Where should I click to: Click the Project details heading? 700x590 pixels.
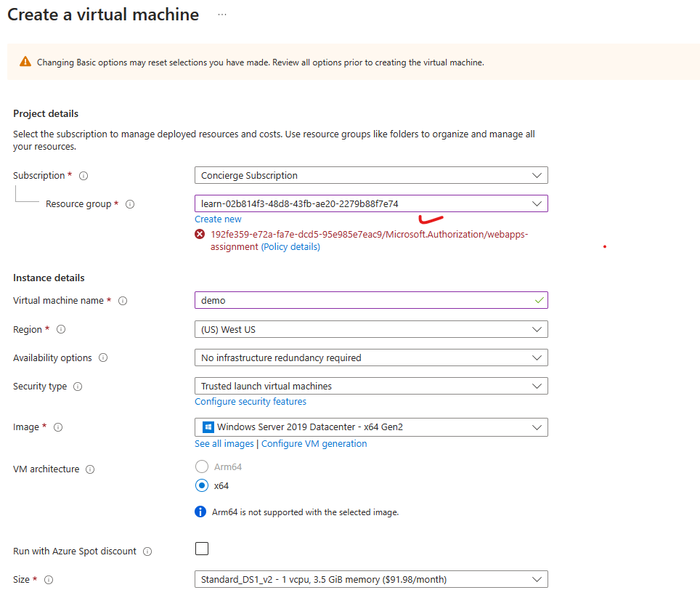point(46,114)
